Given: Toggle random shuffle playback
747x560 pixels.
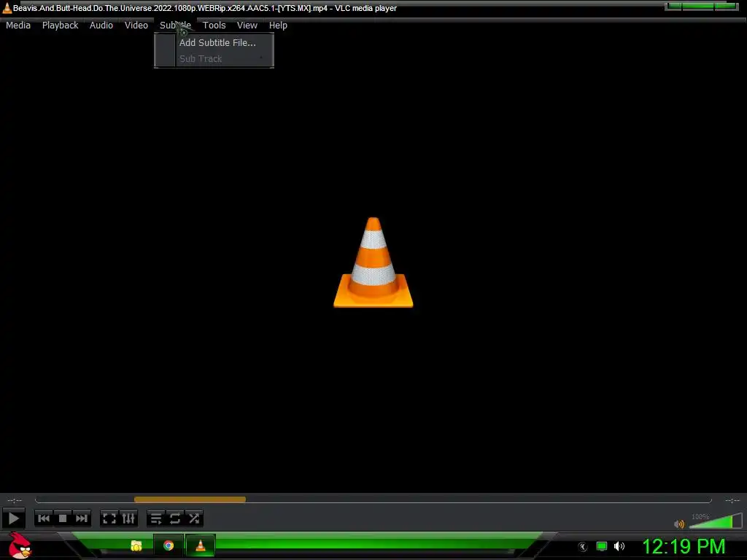Looking at the screenshot, I should coord(194,518).
